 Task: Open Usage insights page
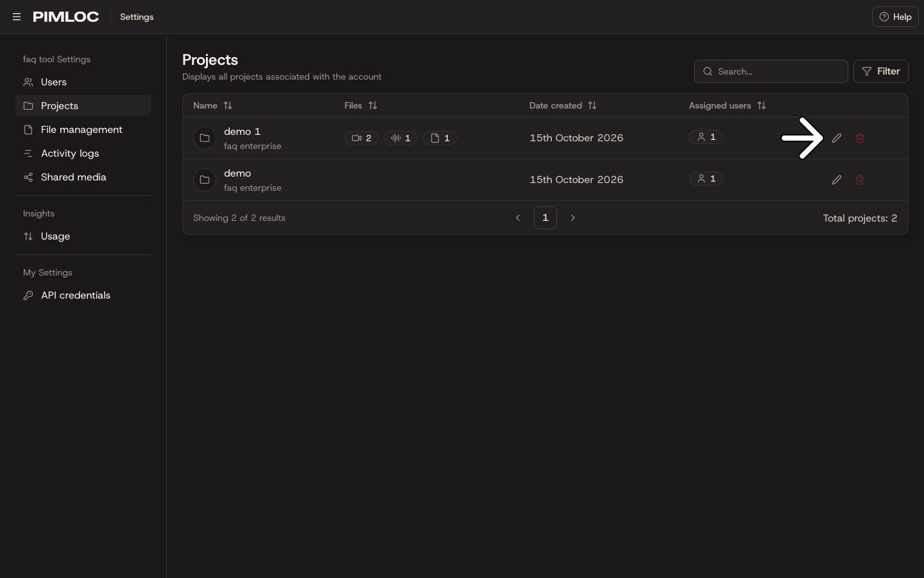coord(83,236)
